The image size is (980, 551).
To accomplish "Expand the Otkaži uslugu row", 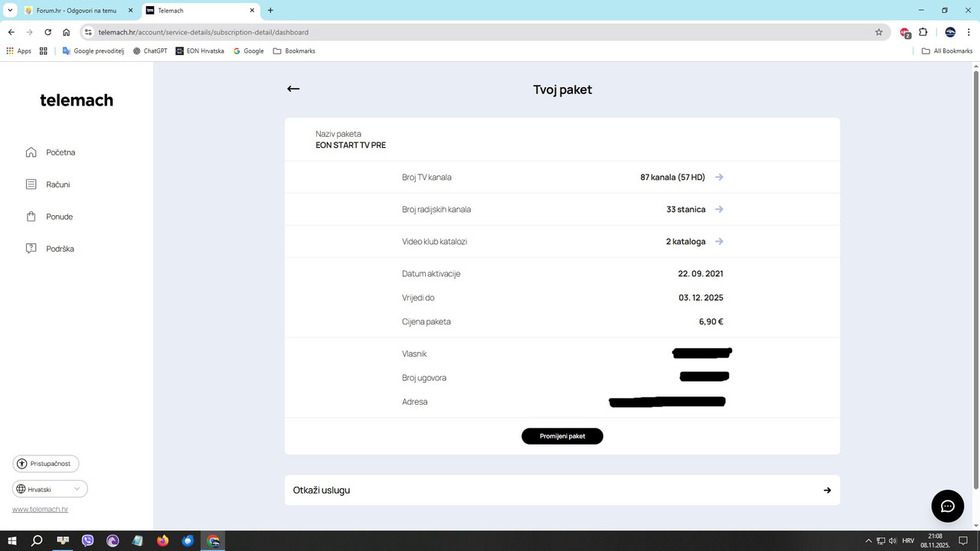I will tap(562, 490).
